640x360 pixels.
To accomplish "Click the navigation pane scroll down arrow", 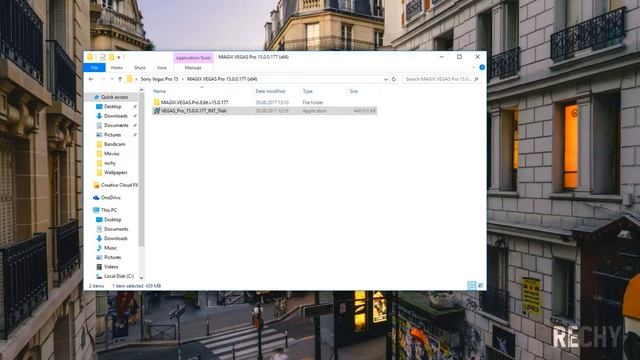I will point(142,278).
